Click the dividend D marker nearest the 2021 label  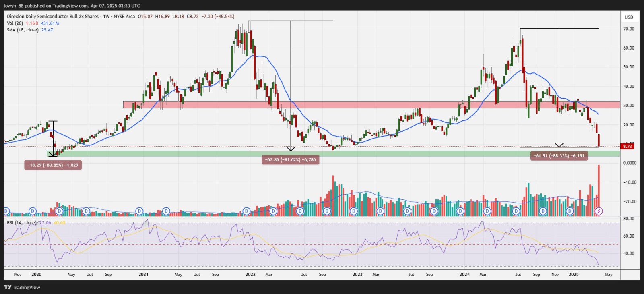coord(139,211)
